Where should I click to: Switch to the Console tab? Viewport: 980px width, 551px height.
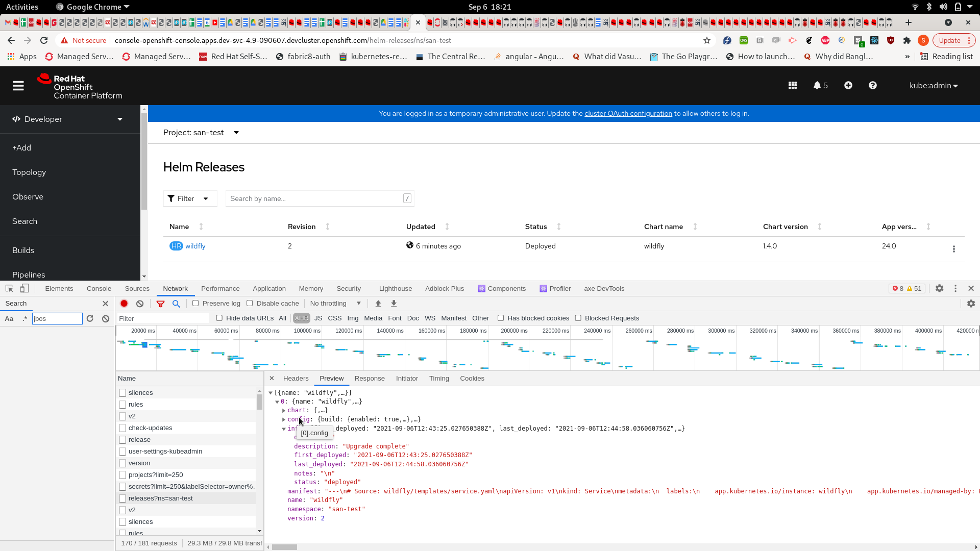[x=99, y=288]
